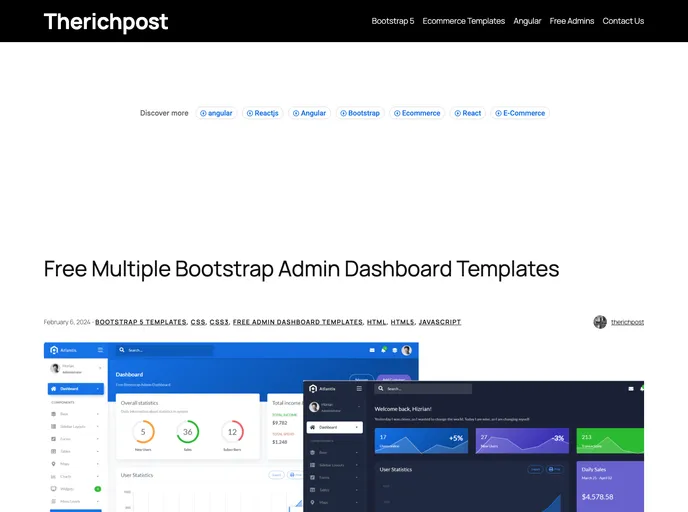Screen dimensions: 688x512
Task: Open the Bootstrap 5 menu item
Action: (x=392, y=21)
